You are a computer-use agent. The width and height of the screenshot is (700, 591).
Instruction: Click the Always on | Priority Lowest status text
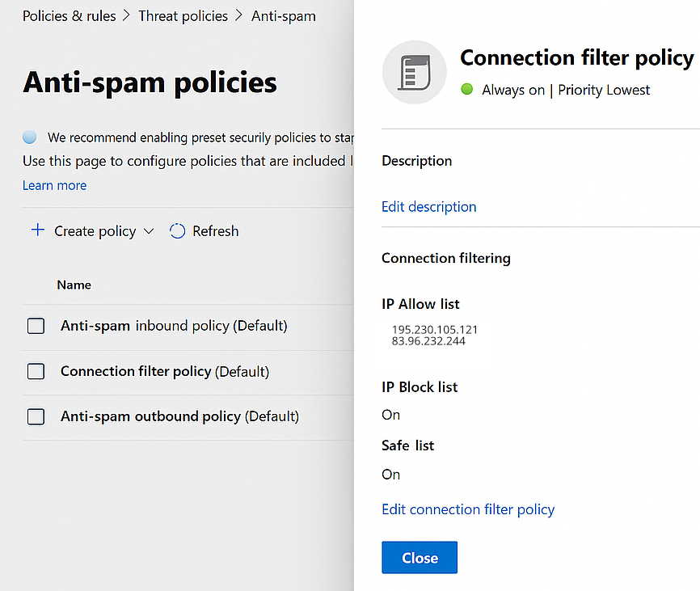[566, 90]
